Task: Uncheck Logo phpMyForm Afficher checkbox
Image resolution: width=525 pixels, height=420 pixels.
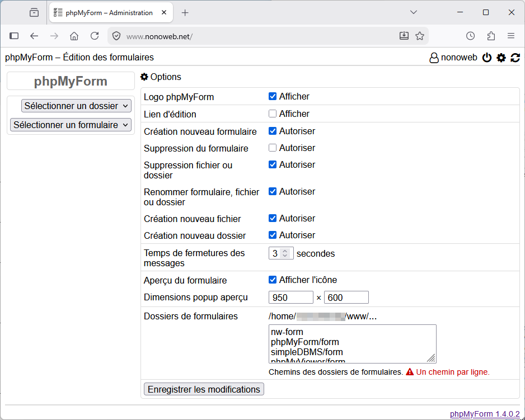Action: click(x=273, y=96)
